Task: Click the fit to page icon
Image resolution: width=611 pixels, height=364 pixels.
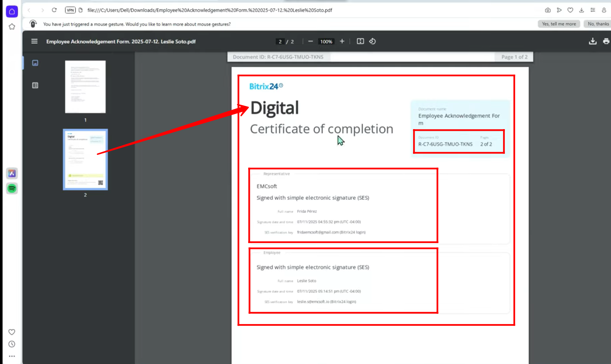Action: [x=360, y=41]
